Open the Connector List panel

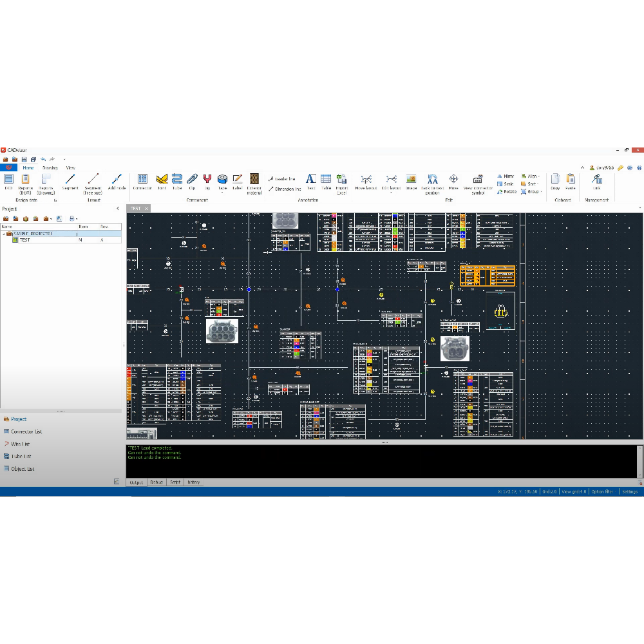pyautogui.click(x=26, y=431)
